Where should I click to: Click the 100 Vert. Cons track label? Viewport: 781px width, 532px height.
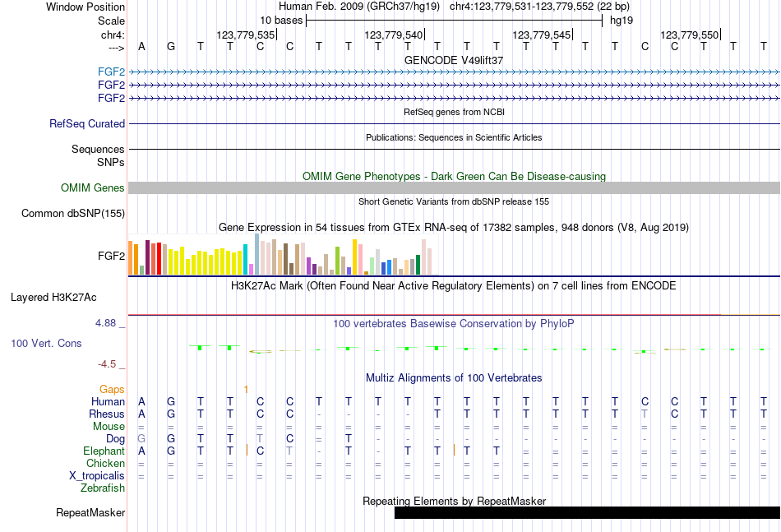coord(46,343)
